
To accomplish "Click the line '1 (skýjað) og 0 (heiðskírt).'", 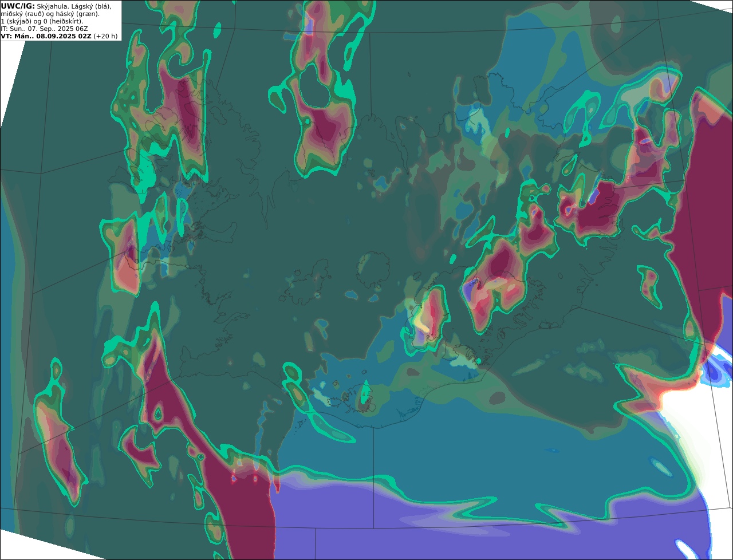I will (x=42, y=22).
